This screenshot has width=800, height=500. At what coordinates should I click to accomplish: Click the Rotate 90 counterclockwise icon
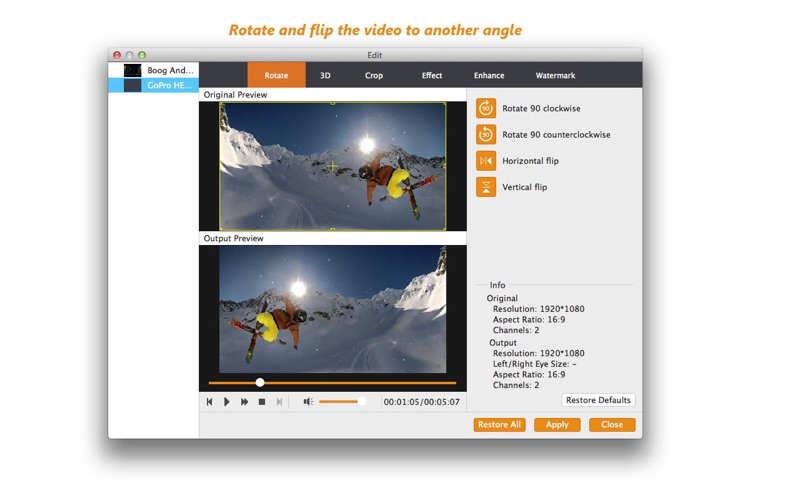(486, 135)
